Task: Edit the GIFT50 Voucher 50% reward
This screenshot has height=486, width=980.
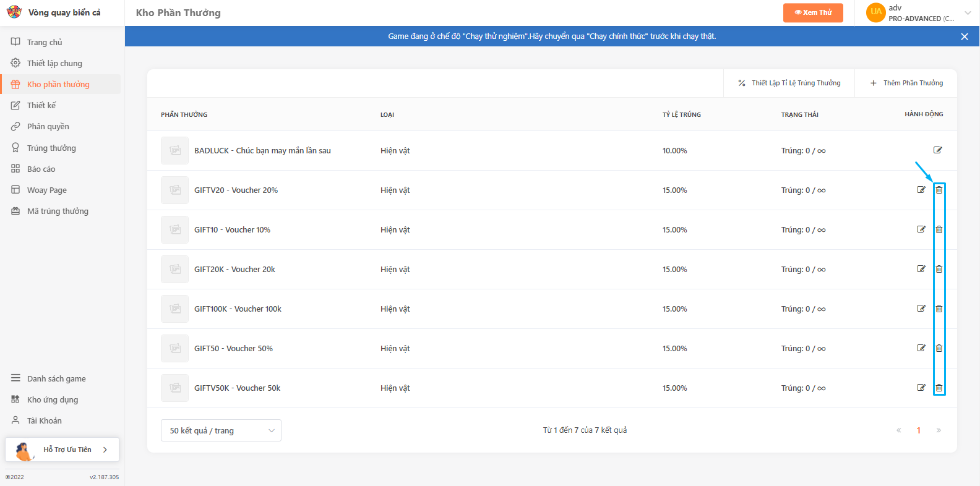Action: click(921, 348)
